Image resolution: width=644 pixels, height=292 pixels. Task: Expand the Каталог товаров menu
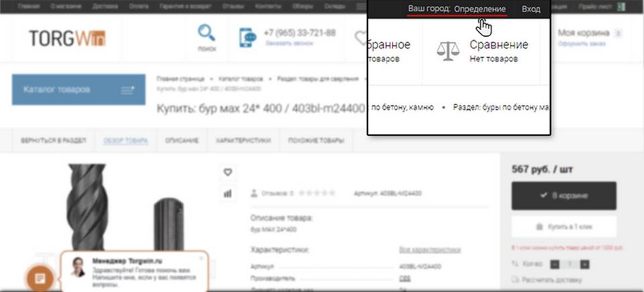[79, 90]
